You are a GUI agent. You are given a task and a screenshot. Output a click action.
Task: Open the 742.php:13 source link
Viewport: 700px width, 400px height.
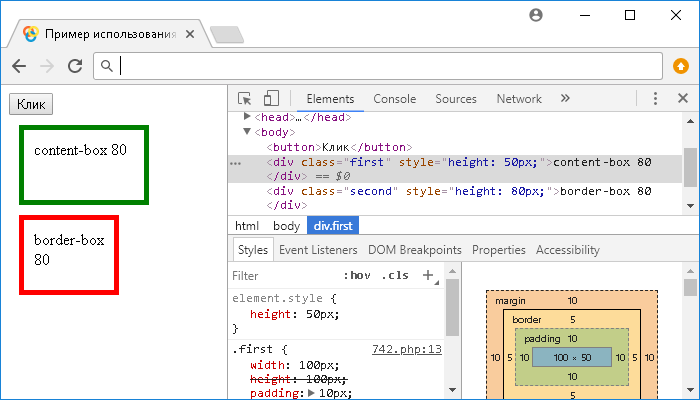[407, 349]
